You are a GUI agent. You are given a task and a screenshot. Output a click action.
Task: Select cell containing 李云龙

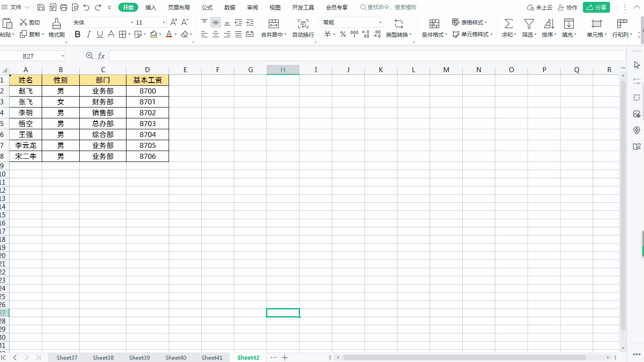pyautogui.click(x=26, y=145)
